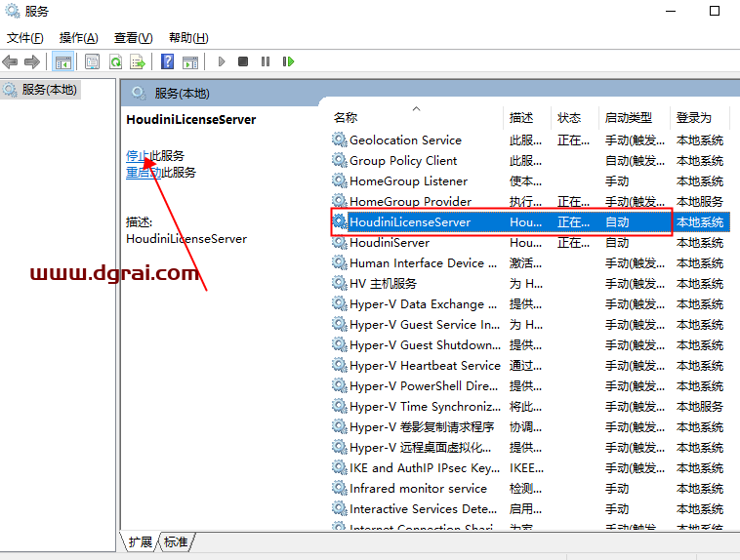Select Hyper-V Time Synchronization row name
The width and height of the screenshot is (740, 560).
pos(425,407)
